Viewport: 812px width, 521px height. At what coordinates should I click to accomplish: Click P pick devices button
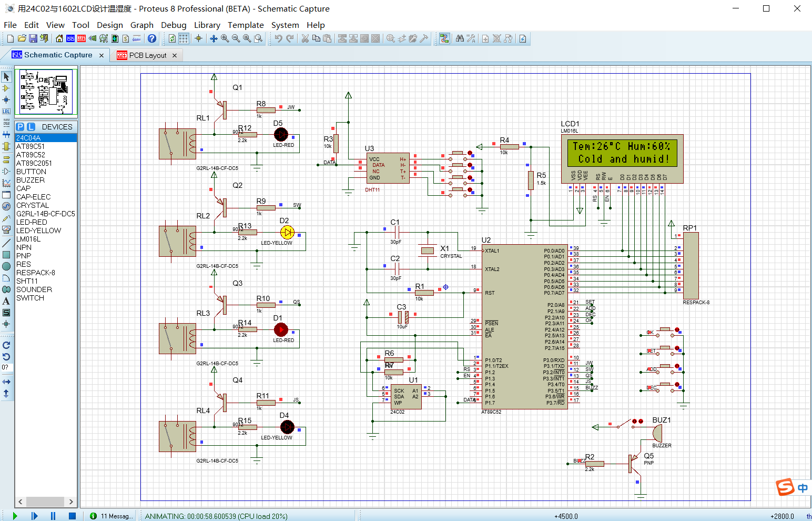pos(20,127)
